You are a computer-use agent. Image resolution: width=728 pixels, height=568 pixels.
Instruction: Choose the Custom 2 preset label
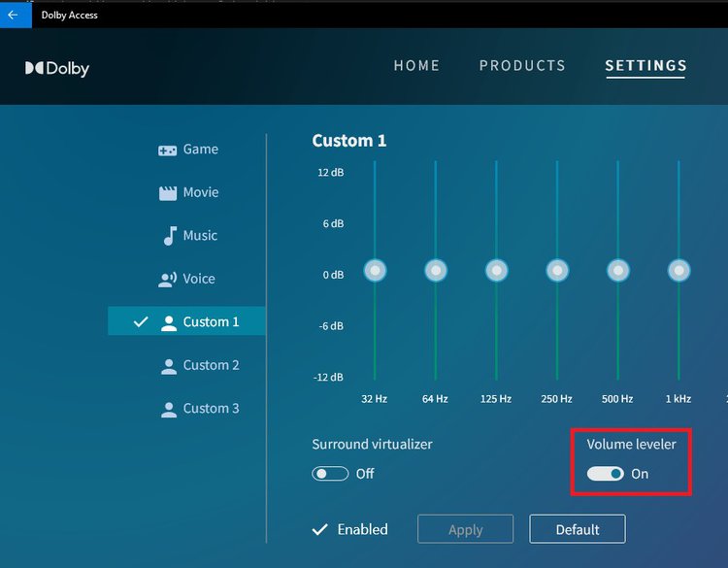(x=211, y=365)
